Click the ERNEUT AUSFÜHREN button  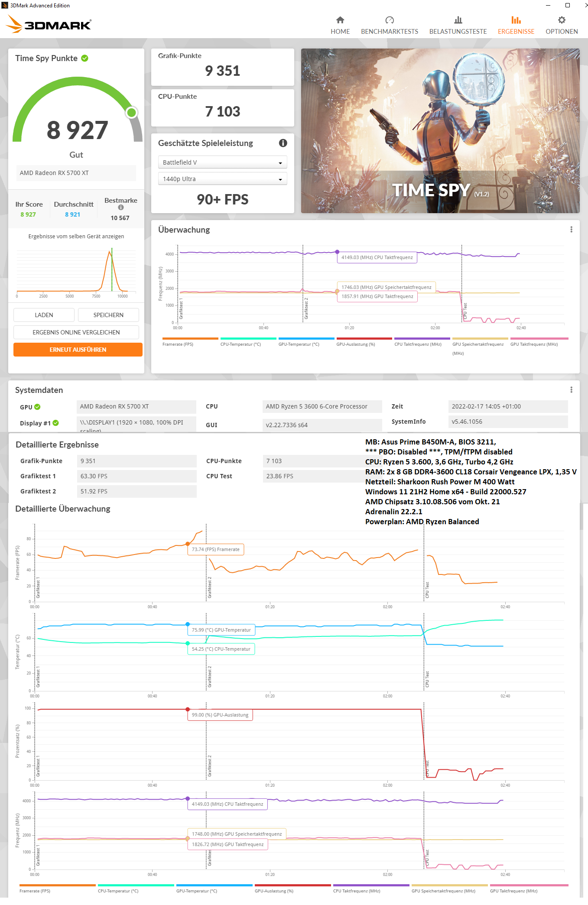(78, 350)
